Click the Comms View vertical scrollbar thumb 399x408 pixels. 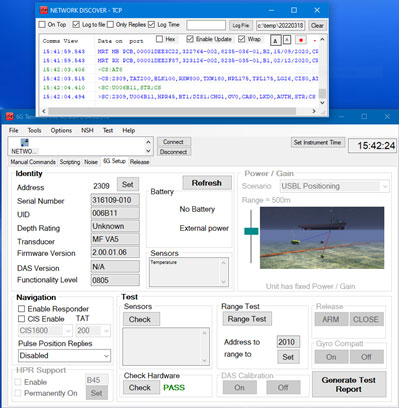coord(322,93)
